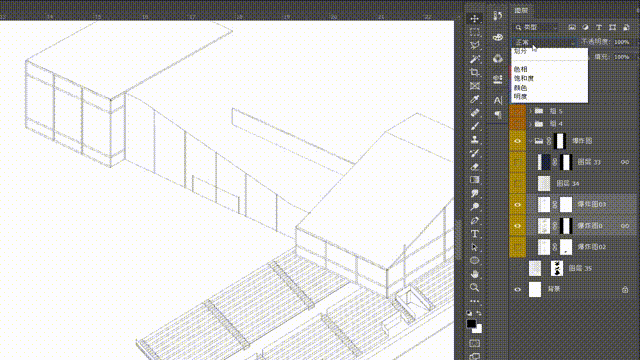
Task: Select the Move tool
Action: coord(474,19)
